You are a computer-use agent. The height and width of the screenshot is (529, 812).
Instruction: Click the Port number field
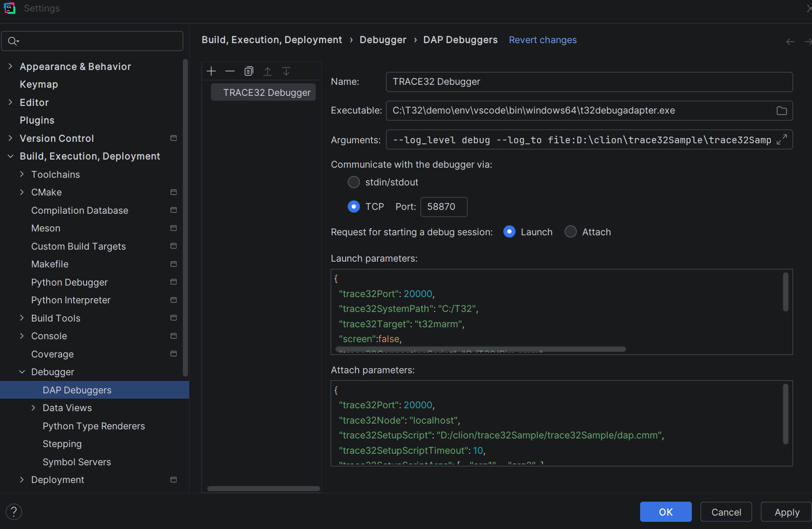tap(444, 207)
